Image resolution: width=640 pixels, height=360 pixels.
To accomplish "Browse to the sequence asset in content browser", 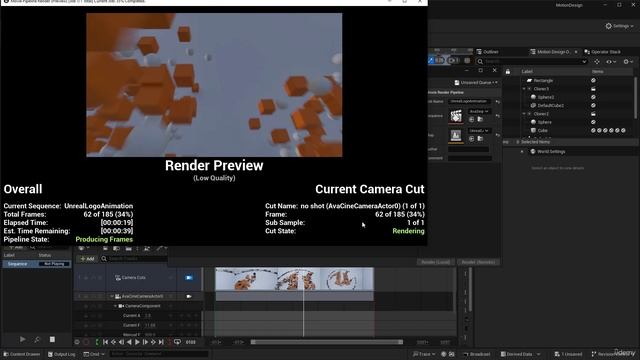I will point(480,119).
